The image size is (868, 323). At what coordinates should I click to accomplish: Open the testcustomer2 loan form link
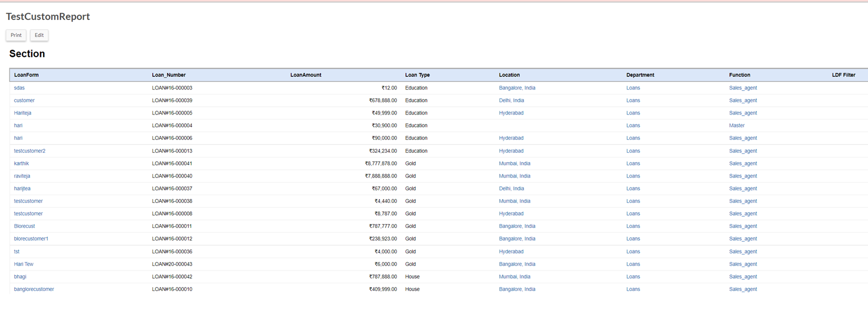[29, 151]
